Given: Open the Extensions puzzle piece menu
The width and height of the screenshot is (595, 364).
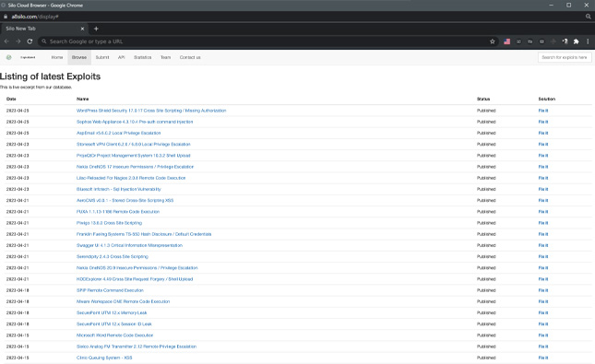Looking at the screenshot, I should (576, 41).
